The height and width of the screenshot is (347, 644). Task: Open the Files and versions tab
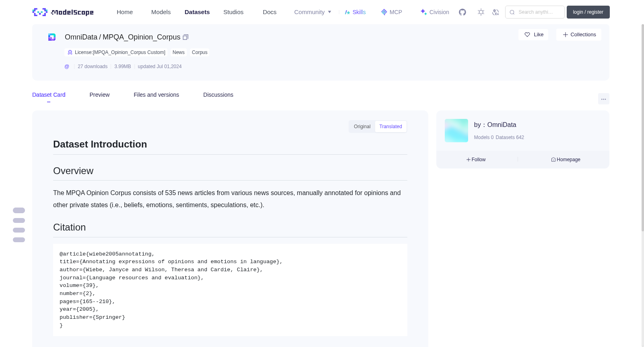point(156,95)
